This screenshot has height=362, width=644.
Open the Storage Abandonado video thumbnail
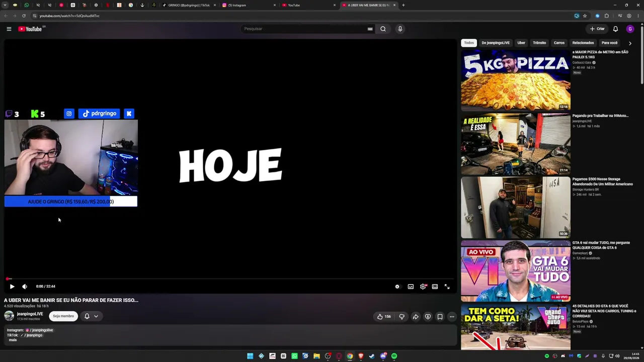click(x=516, y=207)
